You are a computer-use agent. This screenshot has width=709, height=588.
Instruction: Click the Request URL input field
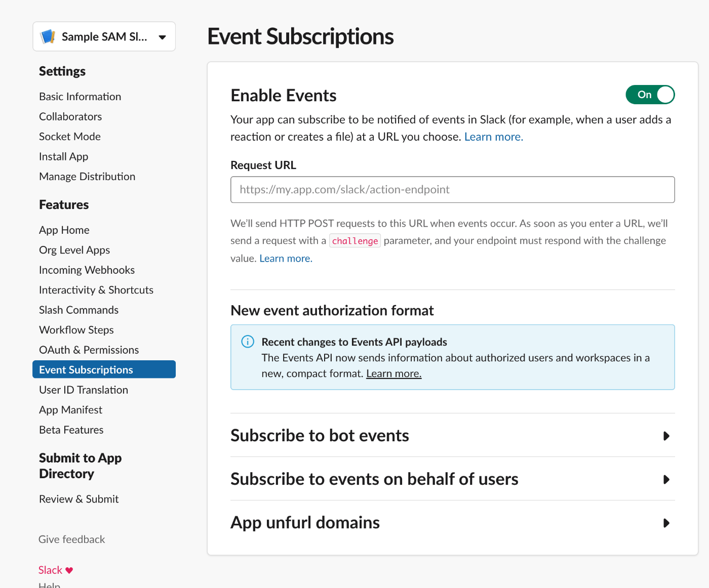pyautogui.click(x=453, y=190)
